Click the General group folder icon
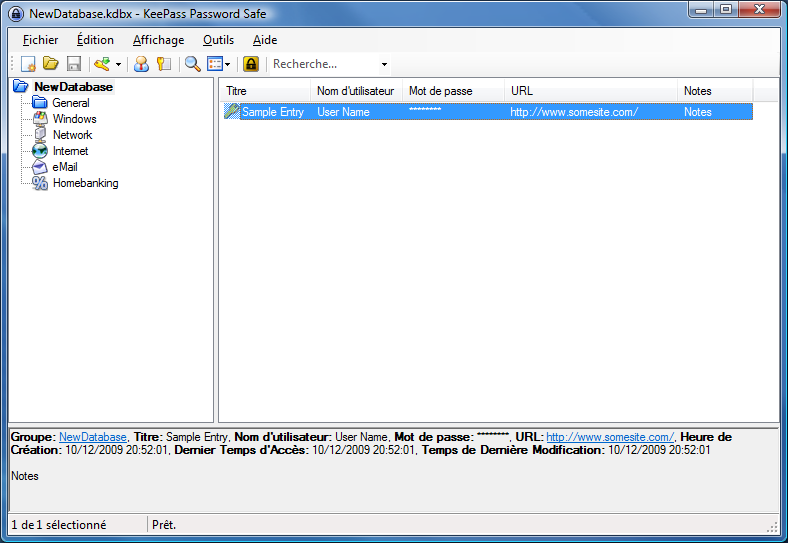 [40, 103]
